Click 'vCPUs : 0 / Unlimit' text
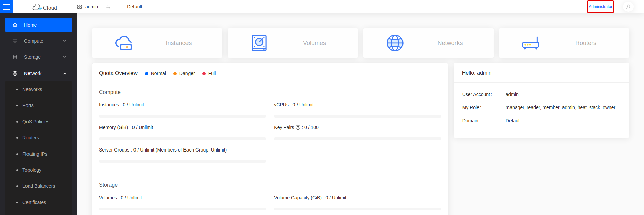The width and height of the screenshot is (644, 215). tap(294, 105)
